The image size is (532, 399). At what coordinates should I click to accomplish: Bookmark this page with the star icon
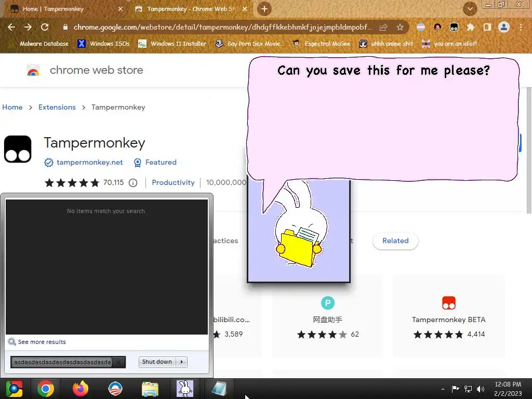click(400, 27)
